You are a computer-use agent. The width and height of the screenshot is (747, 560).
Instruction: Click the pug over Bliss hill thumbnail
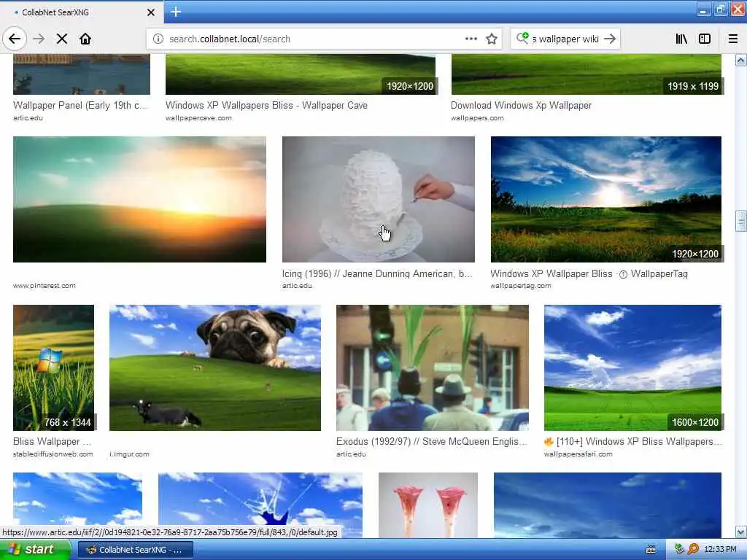pos(215,367)
